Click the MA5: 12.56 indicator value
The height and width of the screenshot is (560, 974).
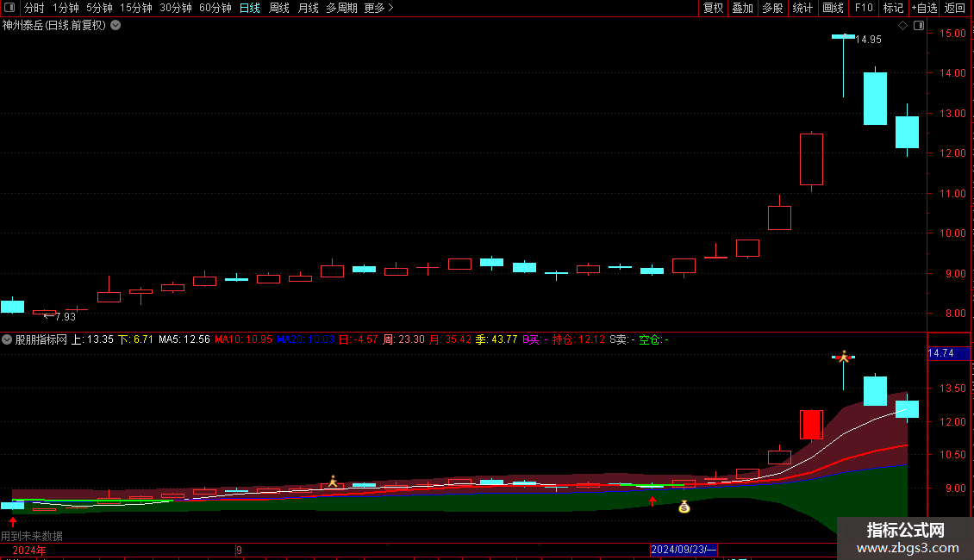pos(184,339)
